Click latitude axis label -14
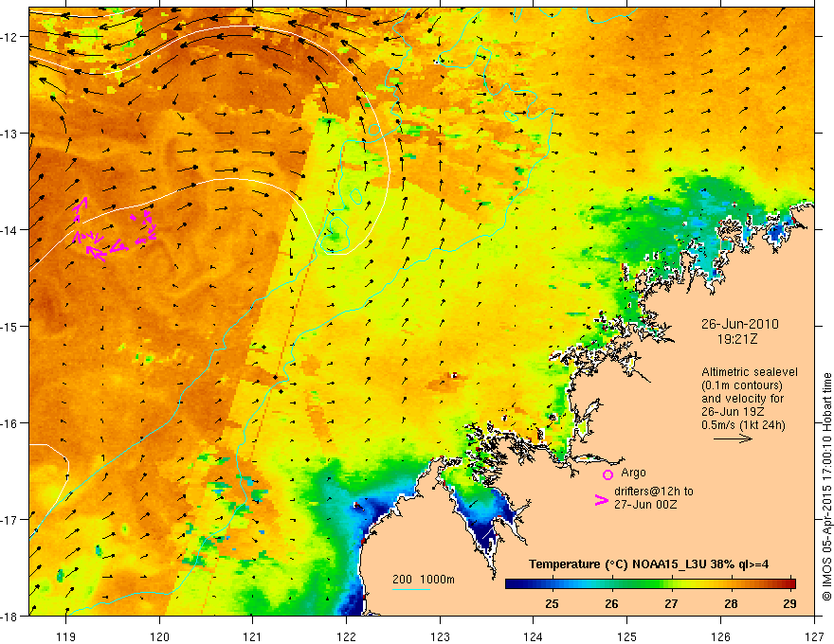Viewport: 834px width, 644px height. (x=9, y=230)
